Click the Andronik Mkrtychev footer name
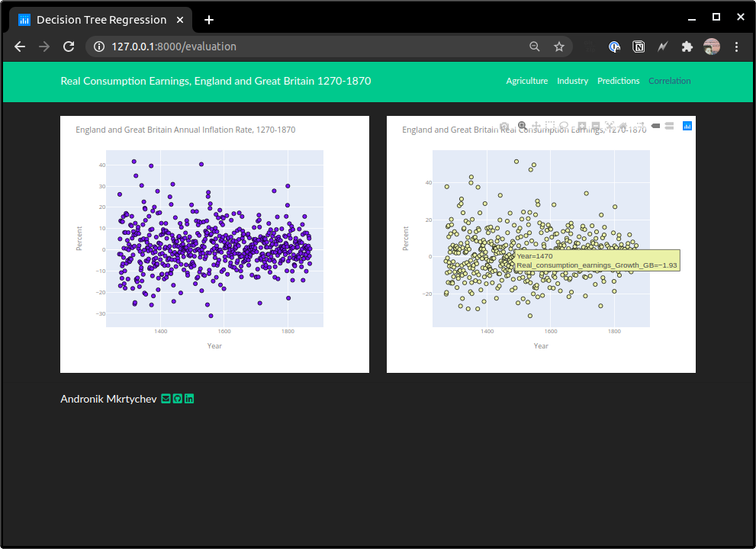 click(108, 399)
